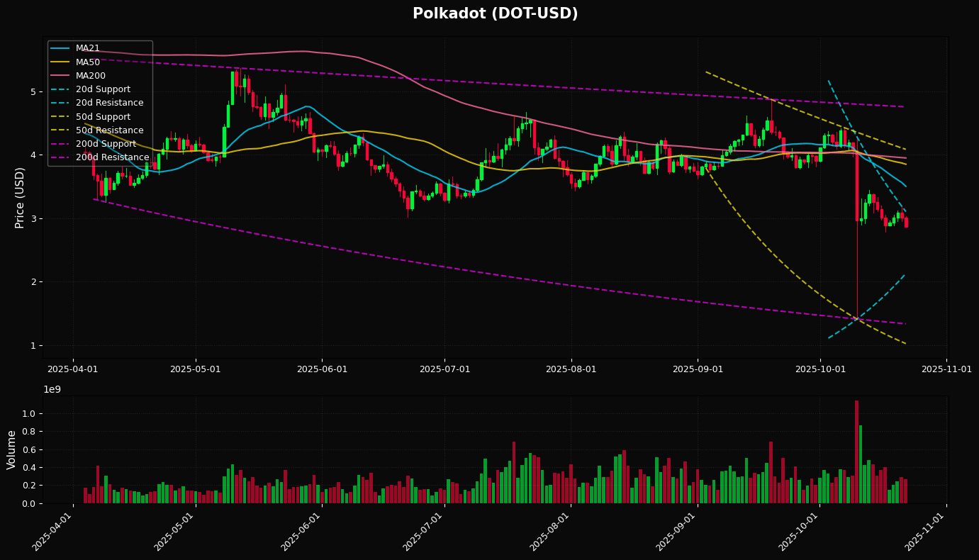Select the 20d Support legend item

tap(103, 89)
